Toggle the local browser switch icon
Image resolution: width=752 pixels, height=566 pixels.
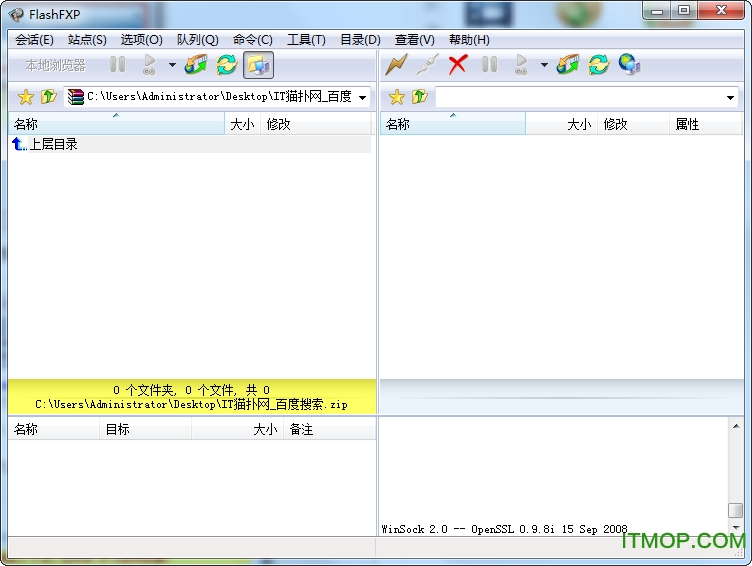point(258,65)
